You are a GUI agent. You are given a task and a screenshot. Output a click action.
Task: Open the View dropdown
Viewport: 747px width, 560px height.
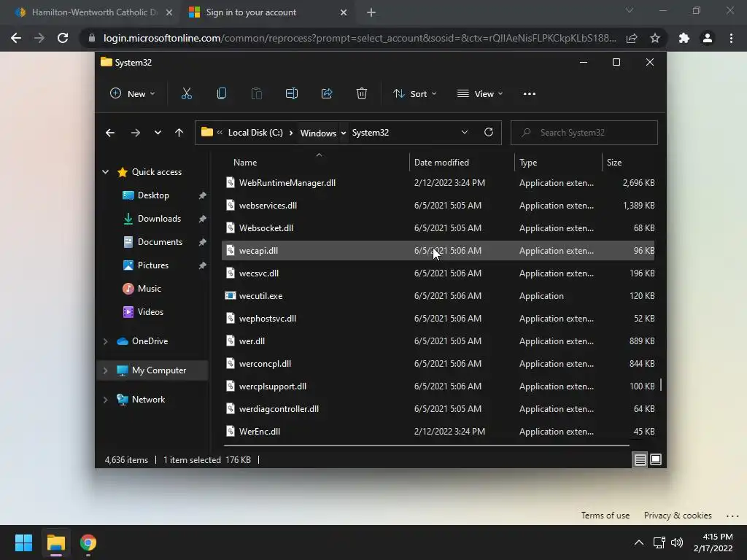pyautogui.click(x=480, y=94)
